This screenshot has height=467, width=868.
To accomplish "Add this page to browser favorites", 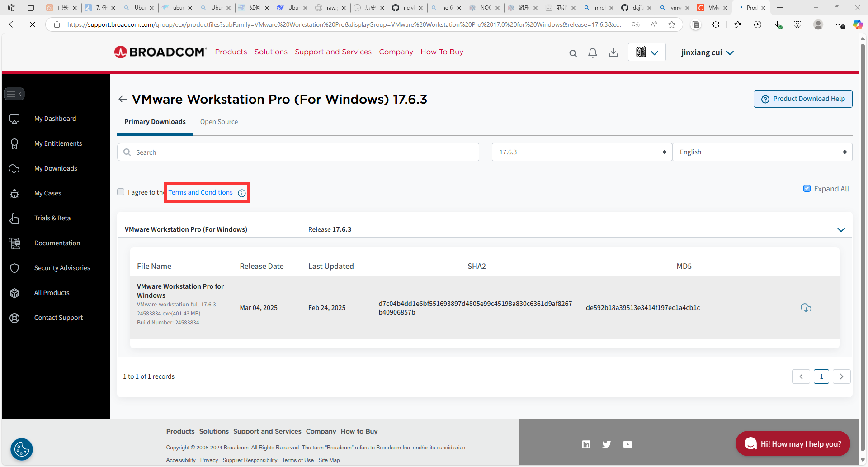I will (x=672, y=24).
